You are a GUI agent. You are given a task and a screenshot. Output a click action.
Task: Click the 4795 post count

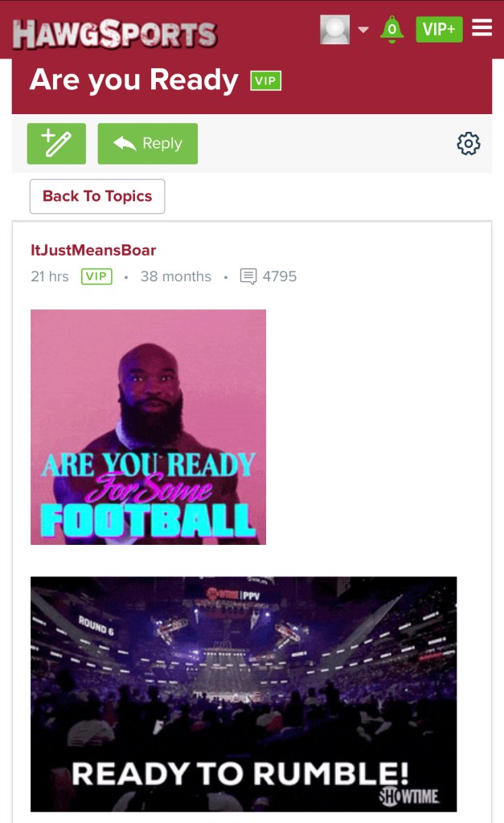point(279,276)
